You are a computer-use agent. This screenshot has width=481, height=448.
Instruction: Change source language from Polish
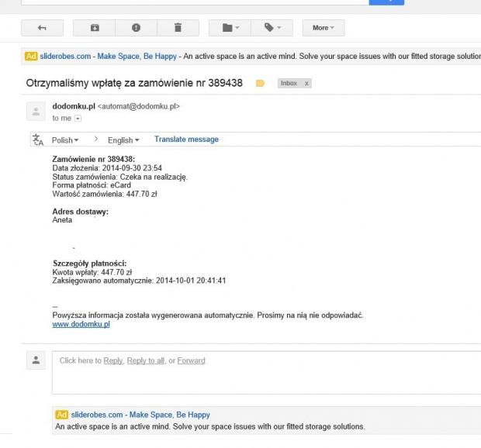(65, 140)
